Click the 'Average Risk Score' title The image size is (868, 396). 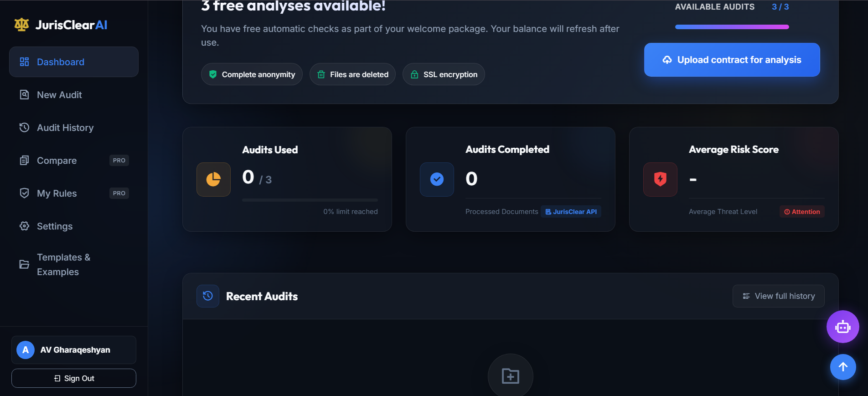point(734,149)
